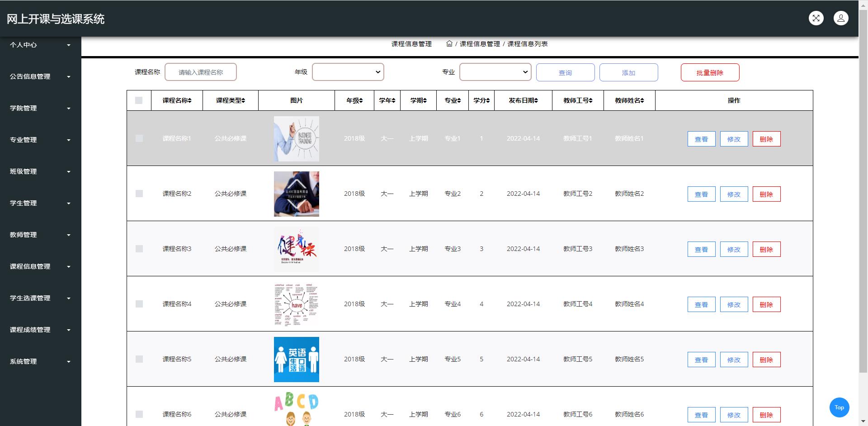The height and width of the screenshot is (426, 868).
Task: Check the row checkbox for 课程名称6
Action: click(139, 414)
